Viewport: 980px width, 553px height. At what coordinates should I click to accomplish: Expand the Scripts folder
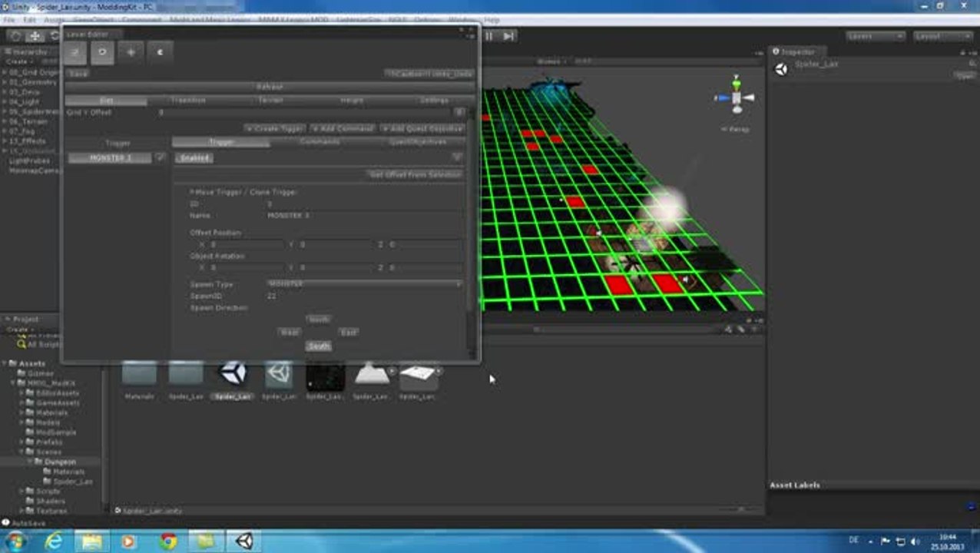pyautogui.click(x=22, y=491)
